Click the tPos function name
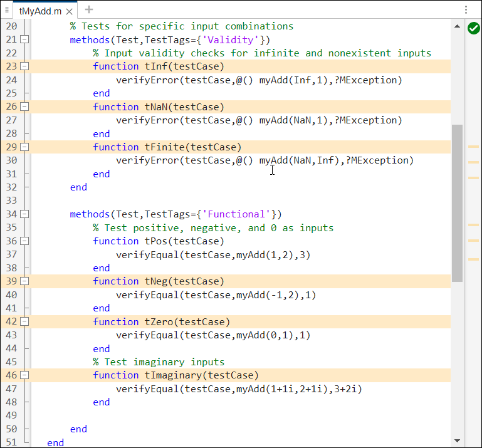The image size is (482, 448). (x=156, y=241)
